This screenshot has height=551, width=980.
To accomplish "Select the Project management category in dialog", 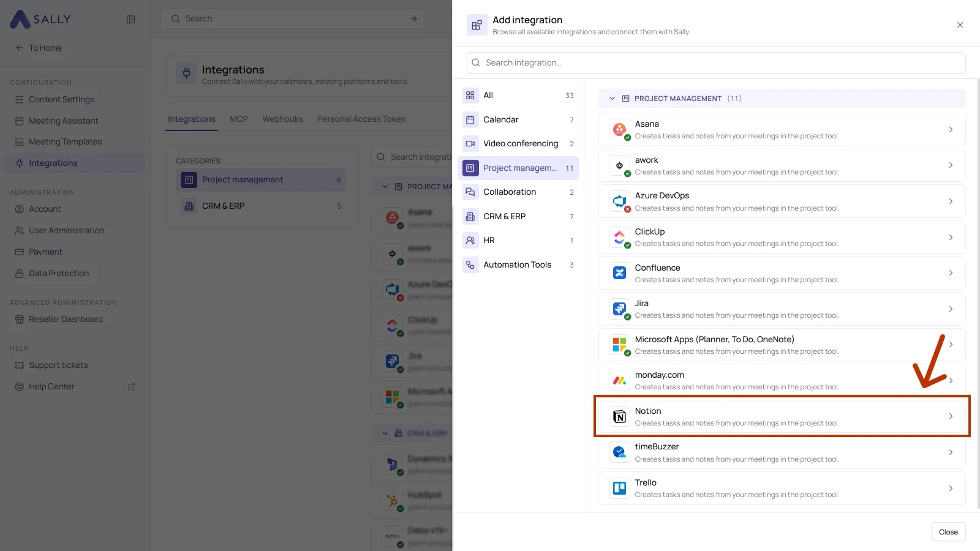I will coord(518,168).
